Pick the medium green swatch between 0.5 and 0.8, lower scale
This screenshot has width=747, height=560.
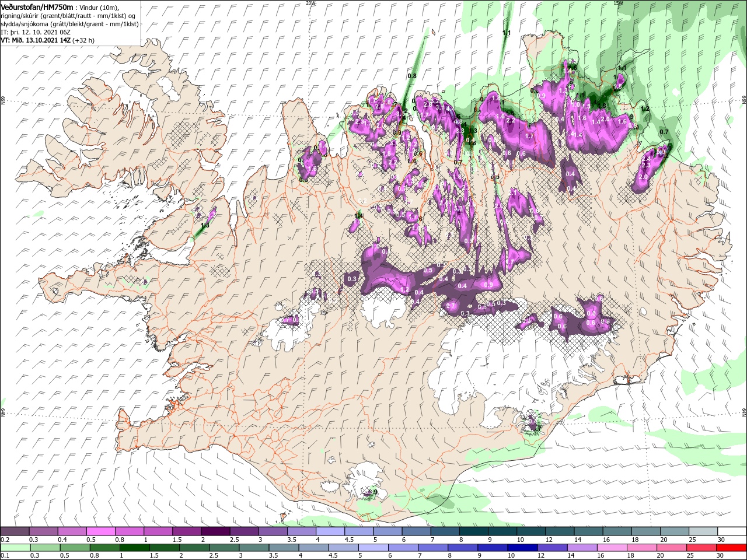[x=75, y=548]
